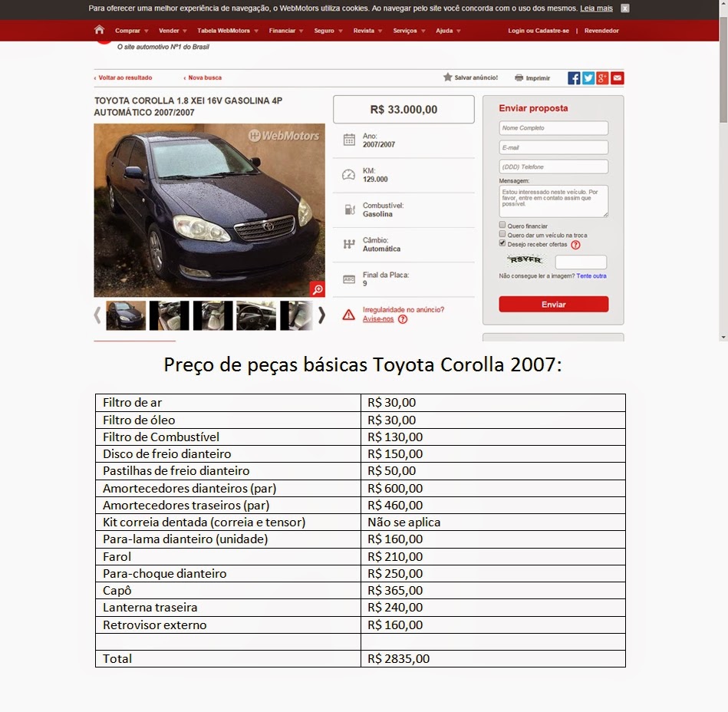Click the page vertical scrollbar thumb
Image resolution: width=728 pixels, height=712 pixels.
point(723,70)
